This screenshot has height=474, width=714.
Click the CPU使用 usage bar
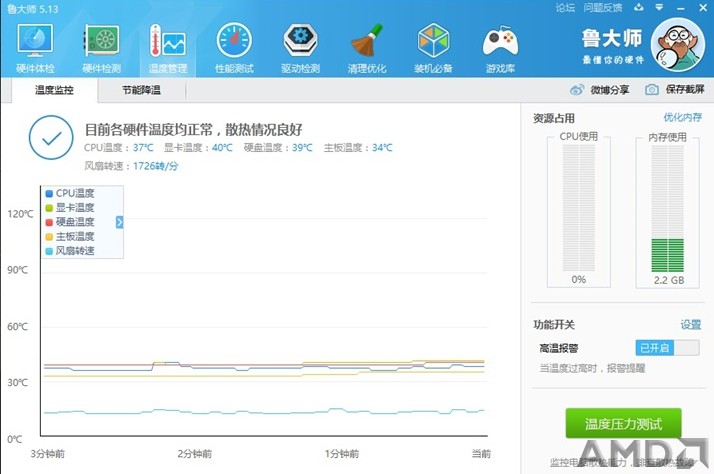coord(579,208)
